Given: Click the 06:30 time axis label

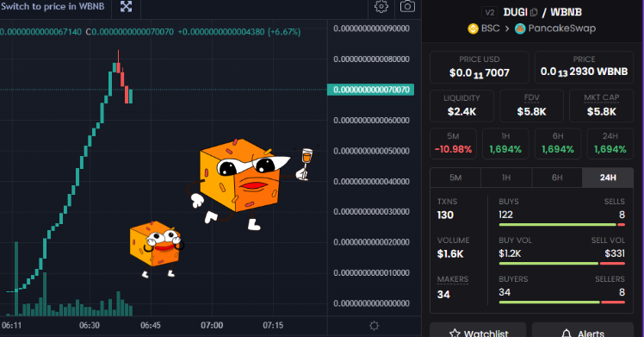Looking at the screenshot, I should pos(90,326).
